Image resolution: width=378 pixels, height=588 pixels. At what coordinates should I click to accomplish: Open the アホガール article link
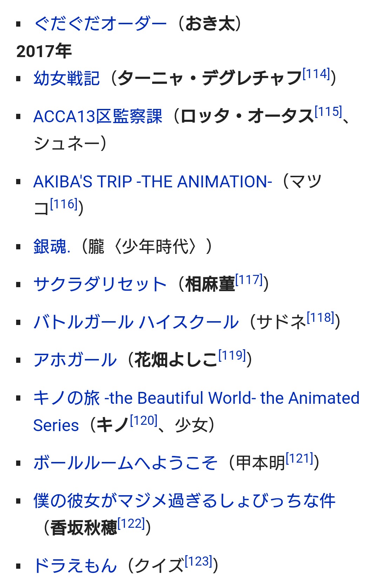click(x=75, y=360)
